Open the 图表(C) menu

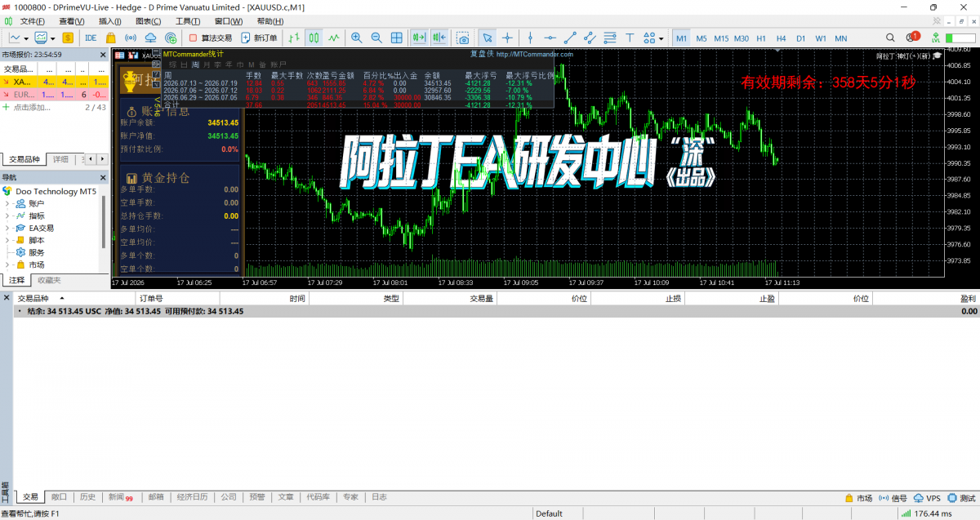point(148,21)
